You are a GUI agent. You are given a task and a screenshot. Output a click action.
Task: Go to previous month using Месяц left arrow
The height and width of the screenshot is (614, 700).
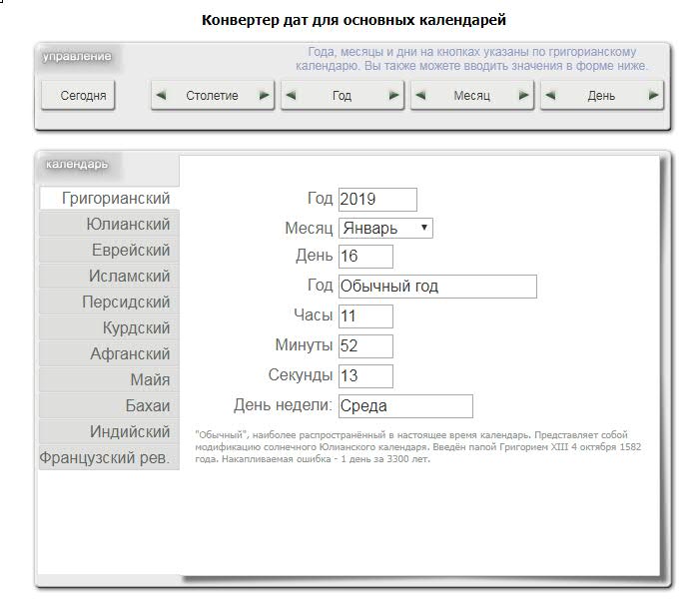(x=420, y=96)
